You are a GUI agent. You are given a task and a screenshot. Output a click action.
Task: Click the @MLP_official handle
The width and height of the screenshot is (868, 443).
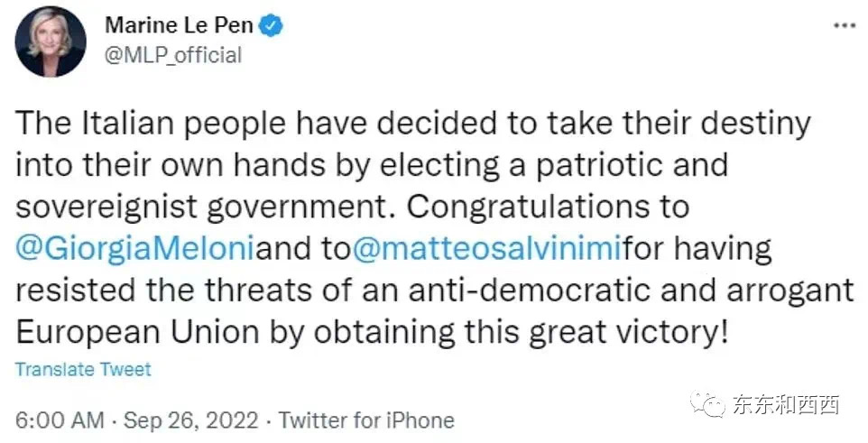tap(173, 55)
